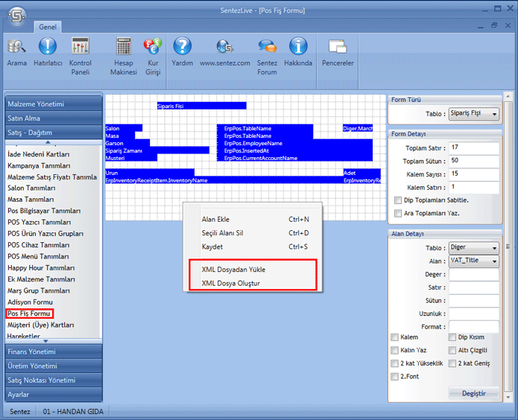Expand the Satın Alma section
Image resolution: width=518 pixels, height=420 pixels.
pos(54,118)
